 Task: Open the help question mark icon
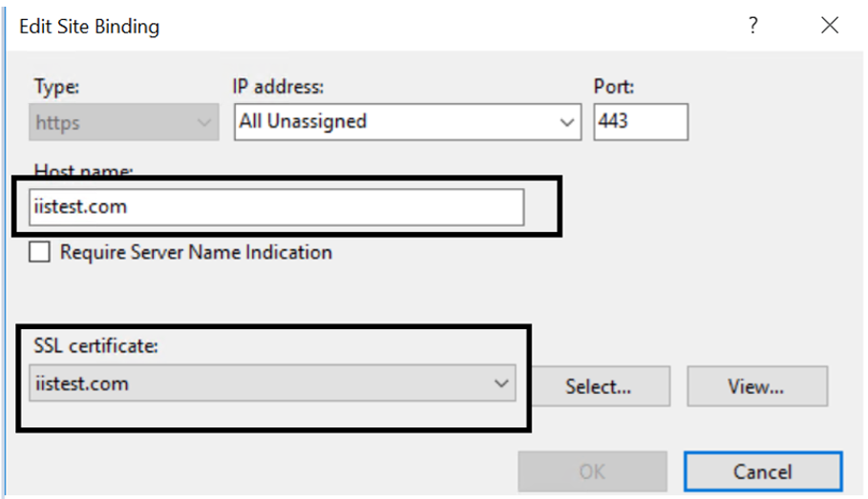coord(752,26)
